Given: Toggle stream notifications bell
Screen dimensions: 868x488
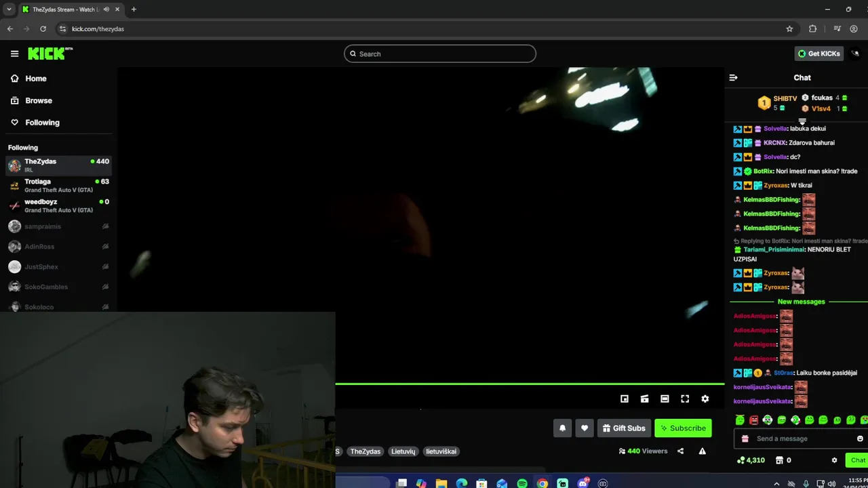Looking at the screenshot, I should (562, 428).
